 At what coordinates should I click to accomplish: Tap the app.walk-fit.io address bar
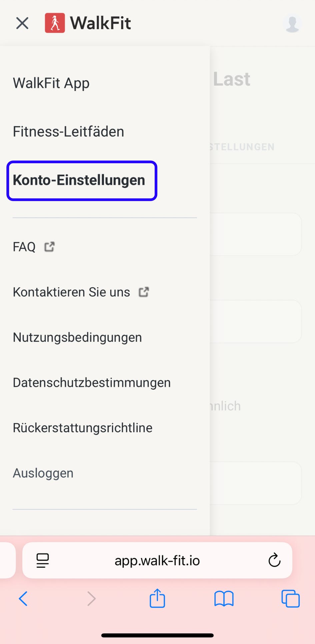[x=157, y=561]
